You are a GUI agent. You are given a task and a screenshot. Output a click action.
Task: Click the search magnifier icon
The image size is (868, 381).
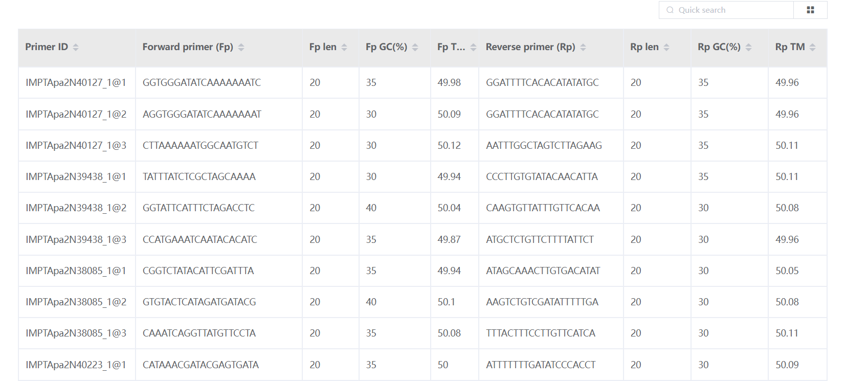[x=670, y=10]
